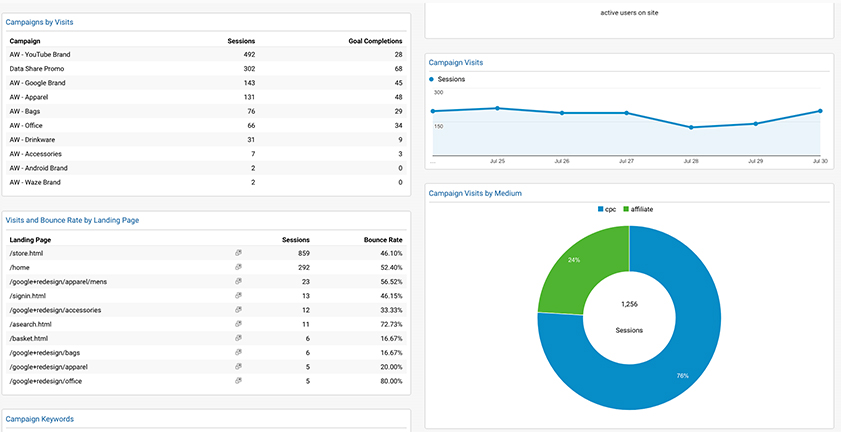Open external link icon for /home

239,267
